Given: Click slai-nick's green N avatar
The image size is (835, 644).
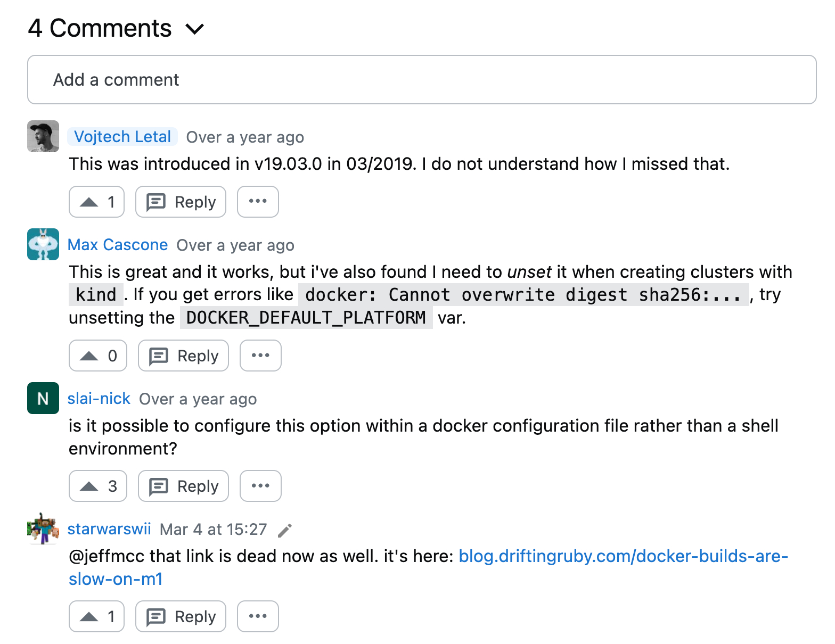Looking at the screenshot, I should (43, 398).
